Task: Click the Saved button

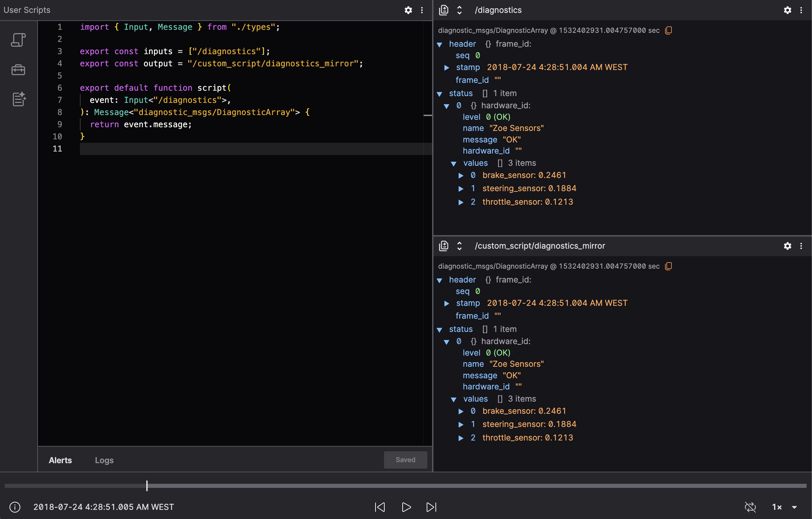Action: (405, 460)
